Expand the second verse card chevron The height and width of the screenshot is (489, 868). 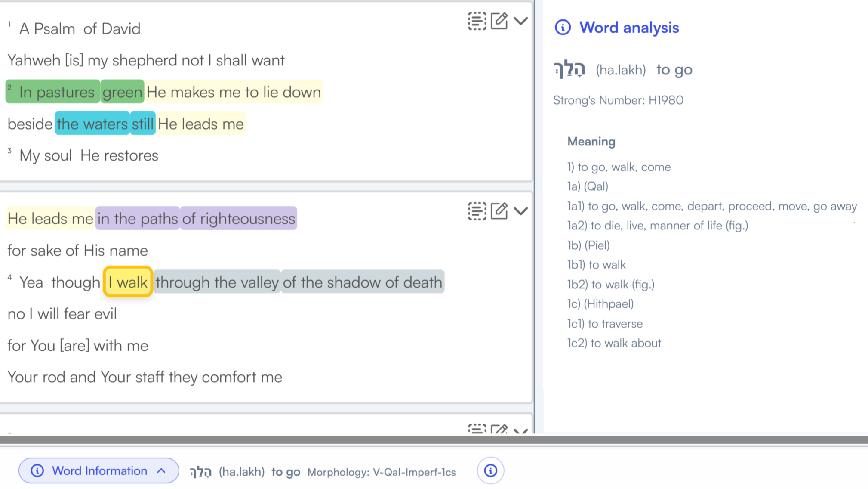point(521,211)
